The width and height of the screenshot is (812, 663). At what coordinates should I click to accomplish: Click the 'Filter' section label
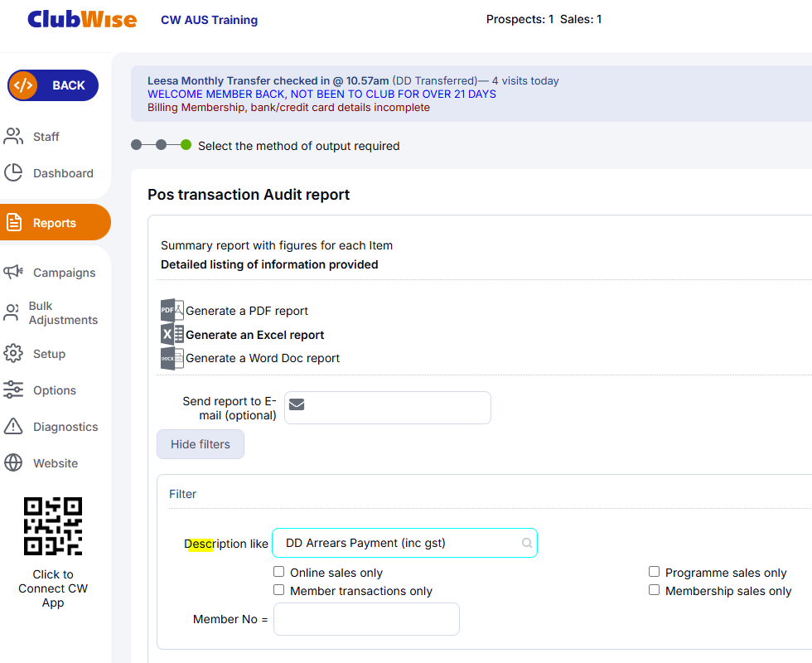click(183, 494)
